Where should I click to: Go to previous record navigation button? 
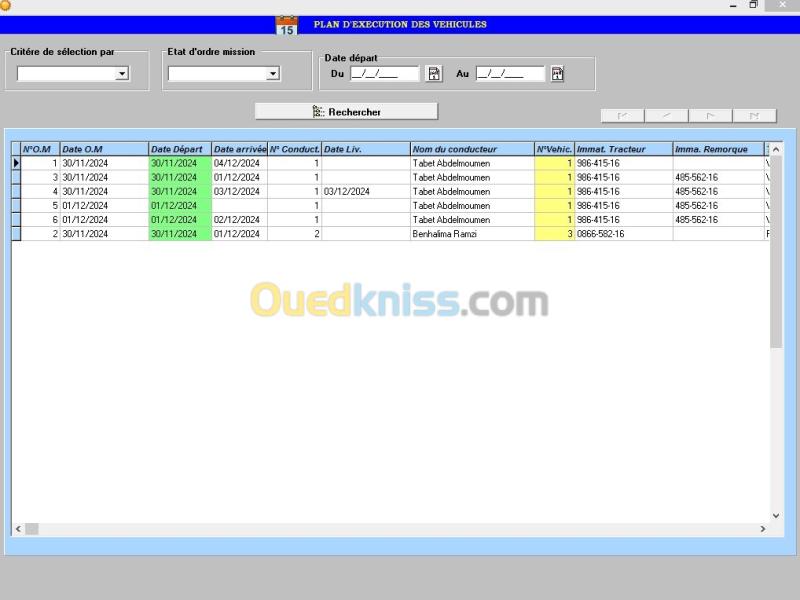(666, 116)
